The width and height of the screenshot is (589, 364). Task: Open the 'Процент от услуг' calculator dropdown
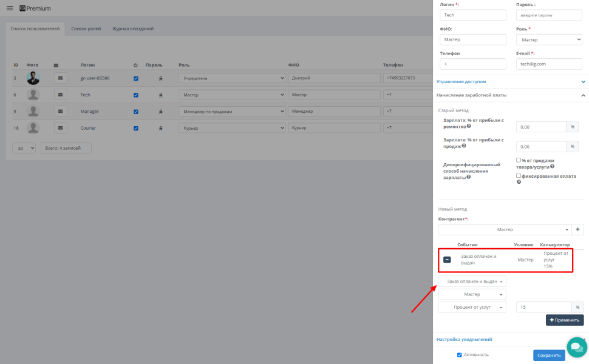472,308
